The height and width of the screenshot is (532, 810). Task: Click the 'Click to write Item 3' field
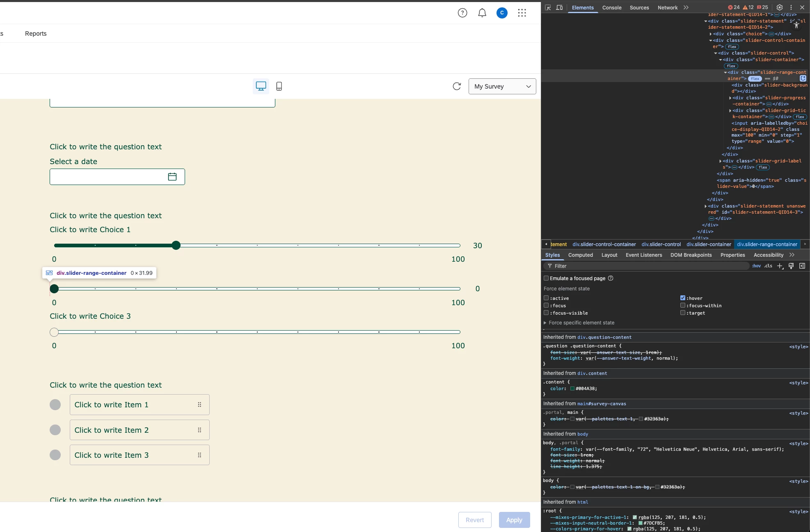[140, 455]
